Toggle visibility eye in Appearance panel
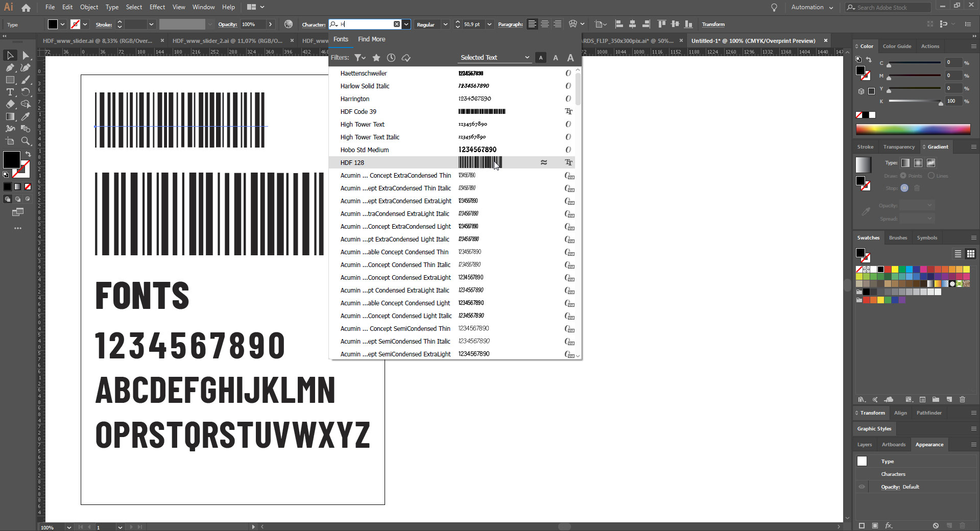This screenshot has width=980, height=531. (x=862, y=487)
